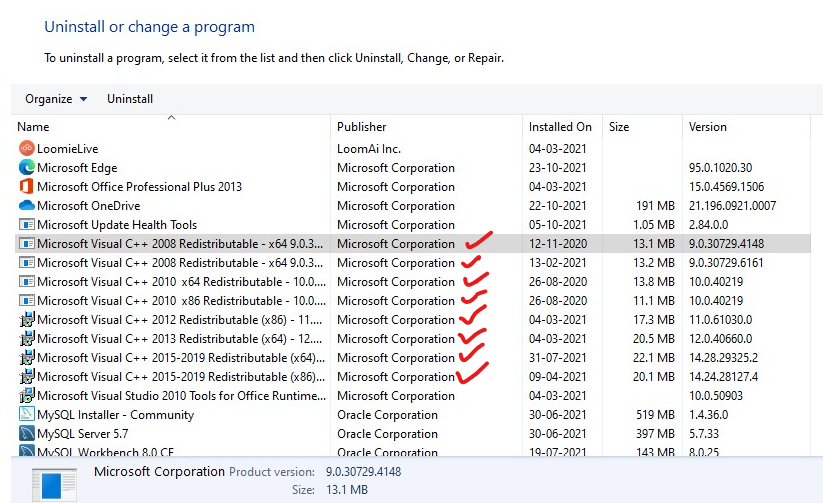Click the 519 MB size cell

point(655,415)
